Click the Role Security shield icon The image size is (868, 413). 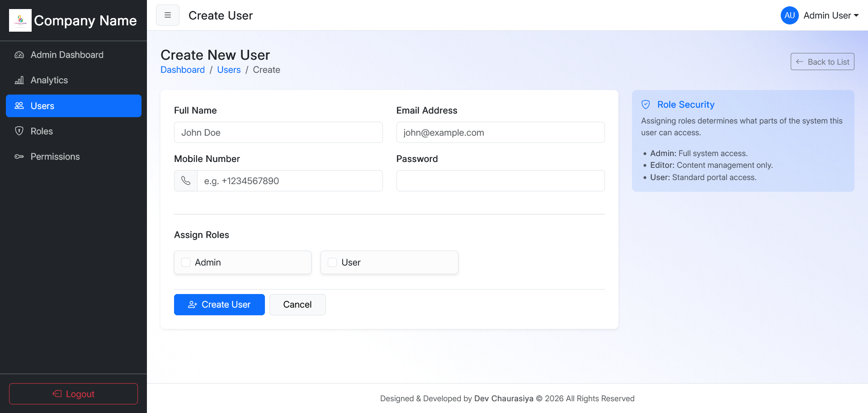tap(646, 104)
